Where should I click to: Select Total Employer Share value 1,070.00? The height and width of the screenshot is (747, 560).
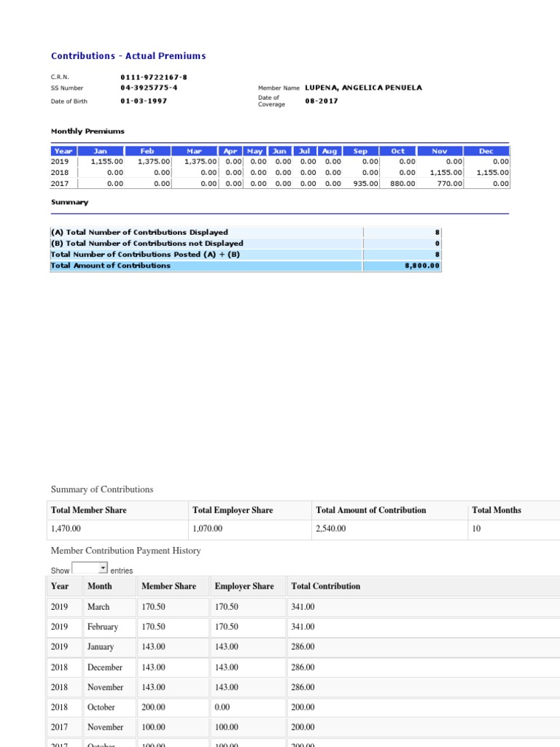(x=207, y=528)
